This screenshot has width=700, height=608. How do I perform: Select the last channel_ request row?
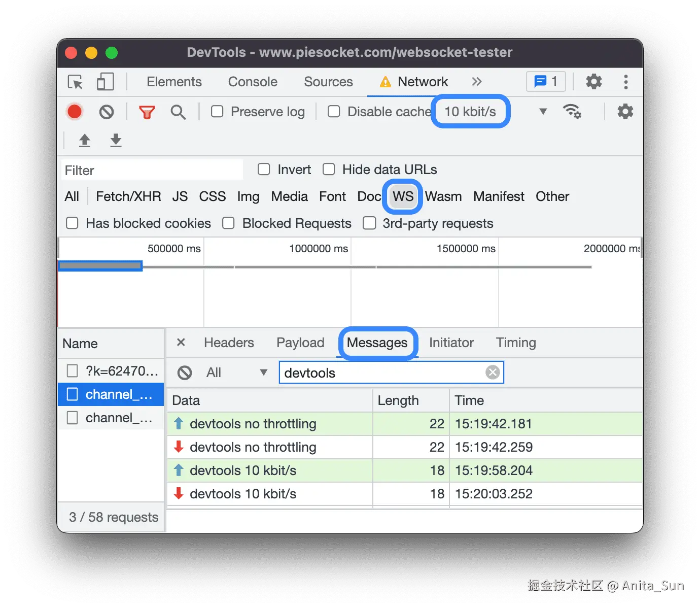click(111, 418)
